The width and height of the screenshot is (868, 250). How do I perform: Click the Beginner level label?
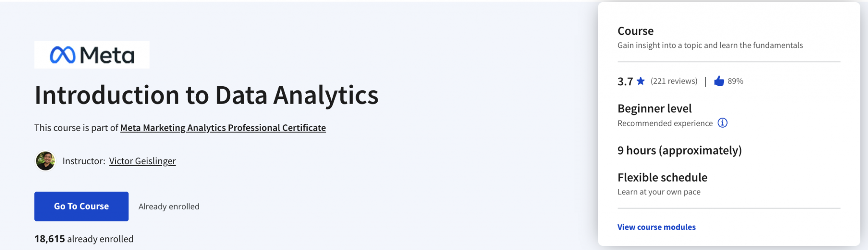point(654,109)
